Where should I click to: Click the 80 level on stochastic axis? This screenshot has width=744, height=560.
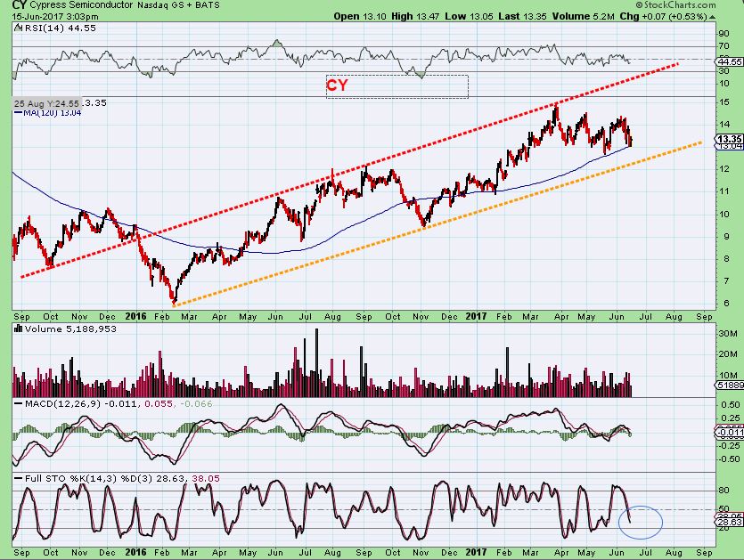tap(724, 491)
